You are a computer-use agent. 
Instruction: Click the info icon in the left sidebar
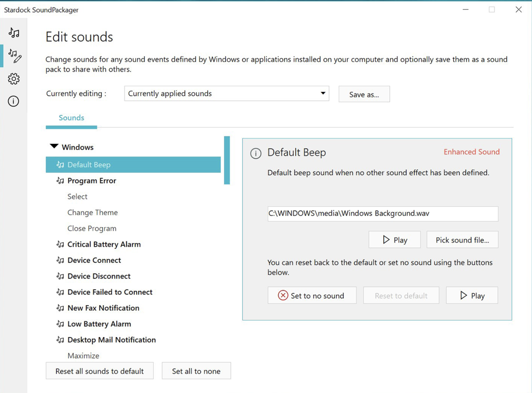(x=13, y=101)
